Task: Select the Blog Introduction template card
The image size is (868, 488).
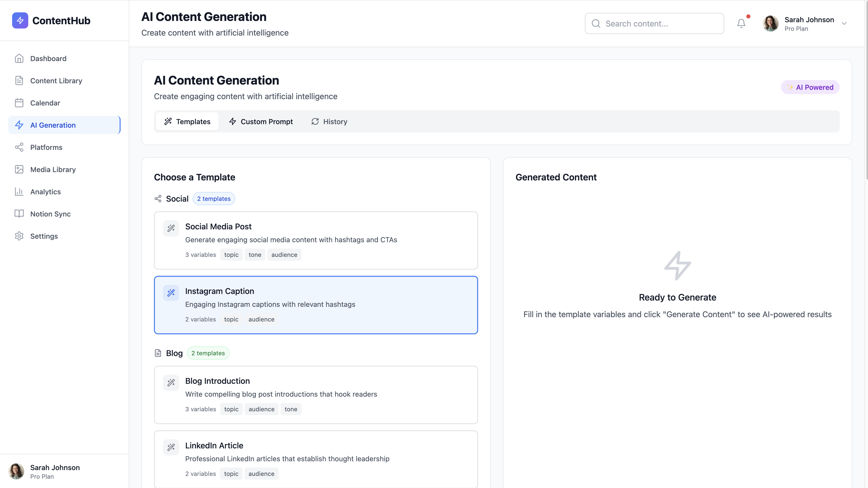Action: (316, 395)
